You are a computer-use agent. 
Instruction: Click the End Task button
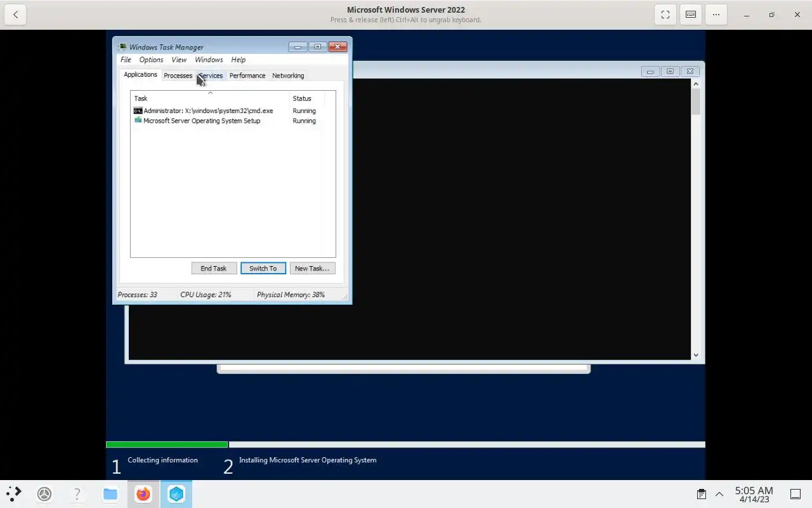tap(214, 268)
